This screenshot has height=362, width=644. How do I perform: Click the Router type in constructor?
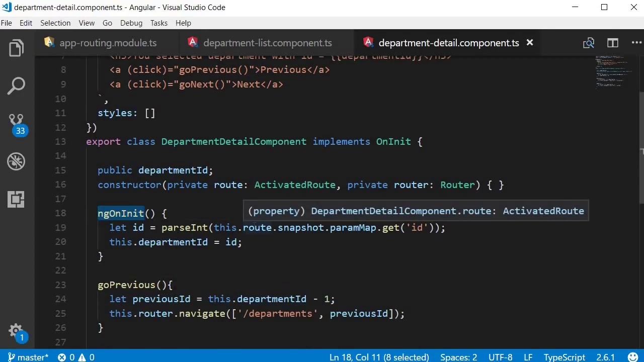coord(457,185)
